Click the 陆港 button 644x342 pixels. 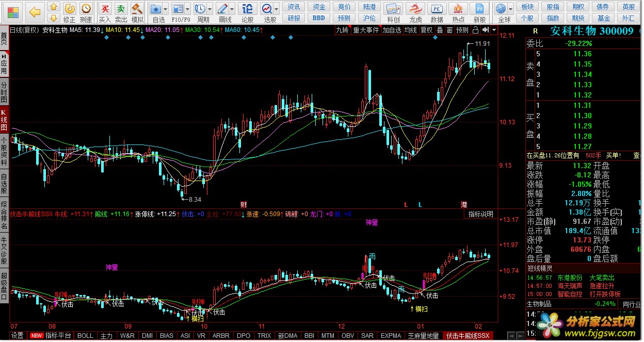[369, 7]
